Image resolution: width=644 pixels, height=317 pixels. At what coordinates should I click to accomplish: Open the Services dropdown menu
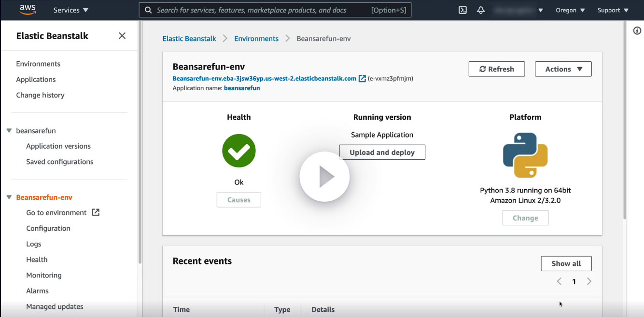[x=70, y=10]
